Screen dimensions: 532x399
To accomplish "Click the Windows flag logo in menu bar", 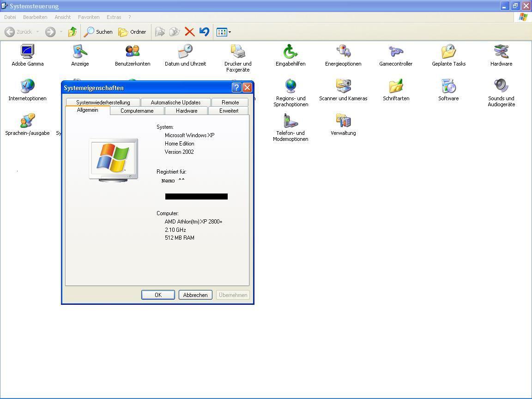I will tap(523, 17).
